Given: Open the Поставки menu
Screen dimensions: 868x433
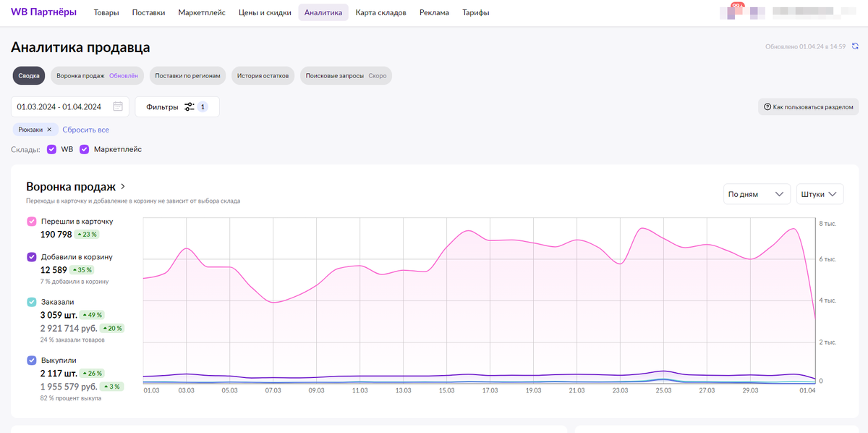Looking at the screenshot, I should [x=150, y=12].
